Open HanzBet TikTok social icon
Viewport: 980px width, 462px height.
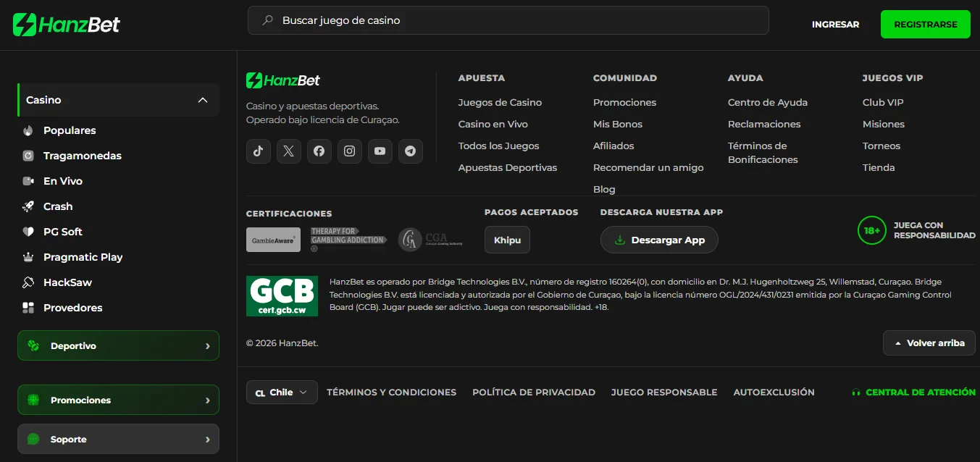pos(259,151)
